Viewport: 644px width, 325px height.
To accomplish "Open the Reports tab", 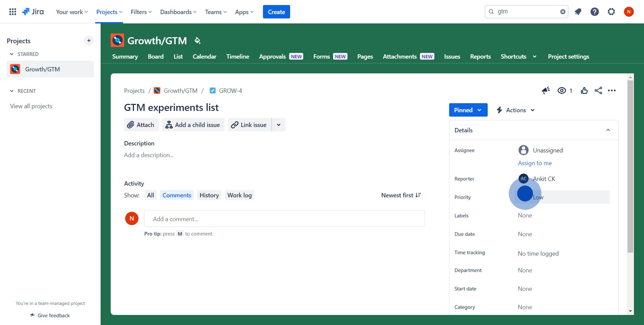I will [481, 57].
